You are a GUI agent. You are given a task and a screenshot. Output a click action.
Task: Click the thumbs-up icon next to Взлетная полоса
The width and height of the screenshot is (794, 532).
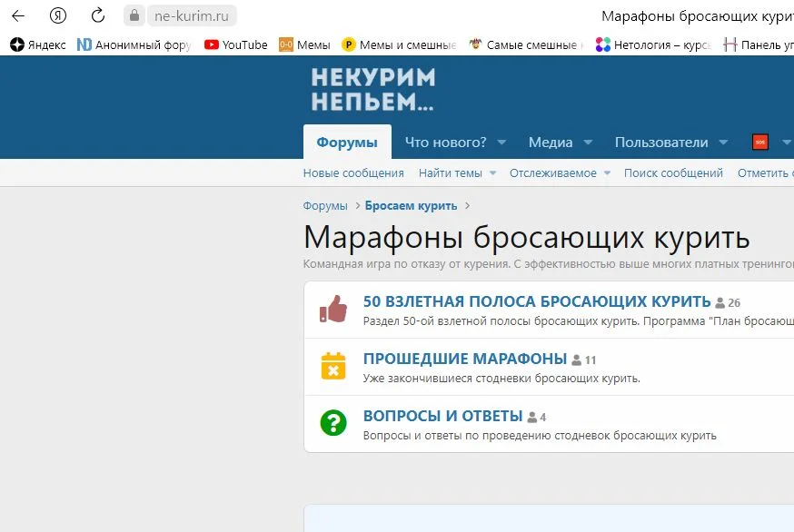(332, 309)
